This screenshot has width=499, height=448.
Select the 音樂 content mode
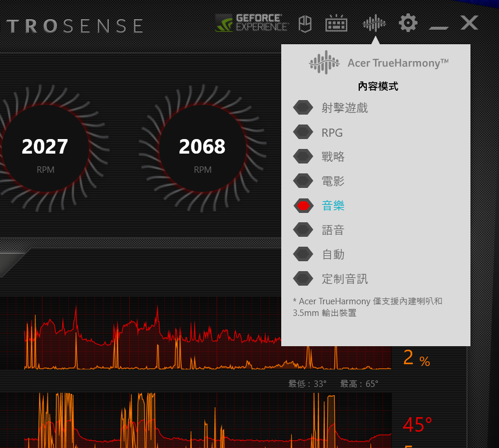click(x=318, y=206)
